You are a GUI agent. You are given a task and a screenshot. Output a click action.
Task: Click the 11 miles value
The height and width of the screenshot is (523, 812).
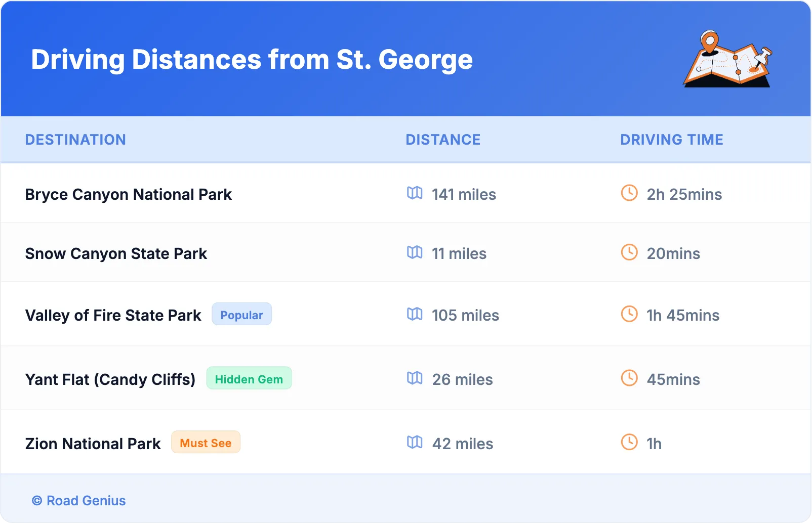click(x=459, y=254)
